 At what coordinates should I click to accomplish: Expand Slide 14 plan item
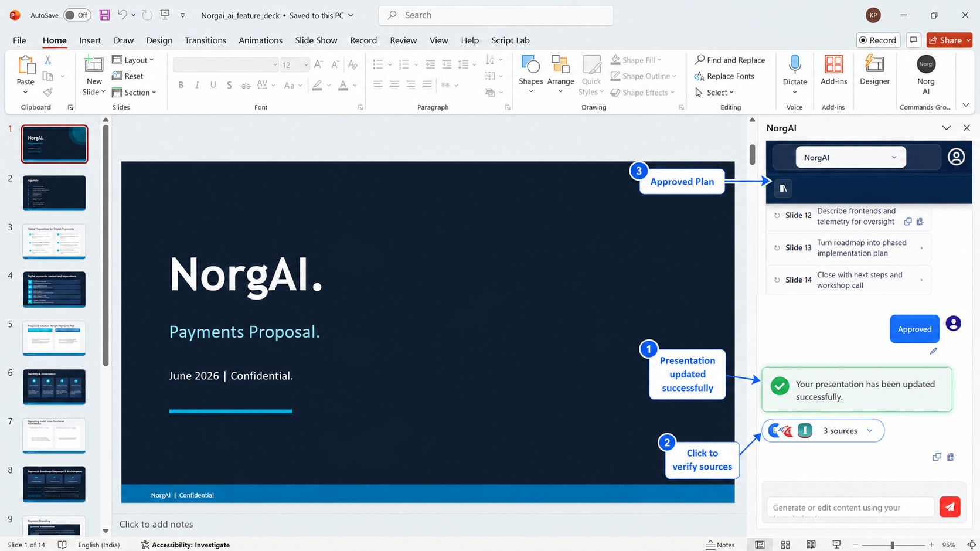[x=921, y=280]
